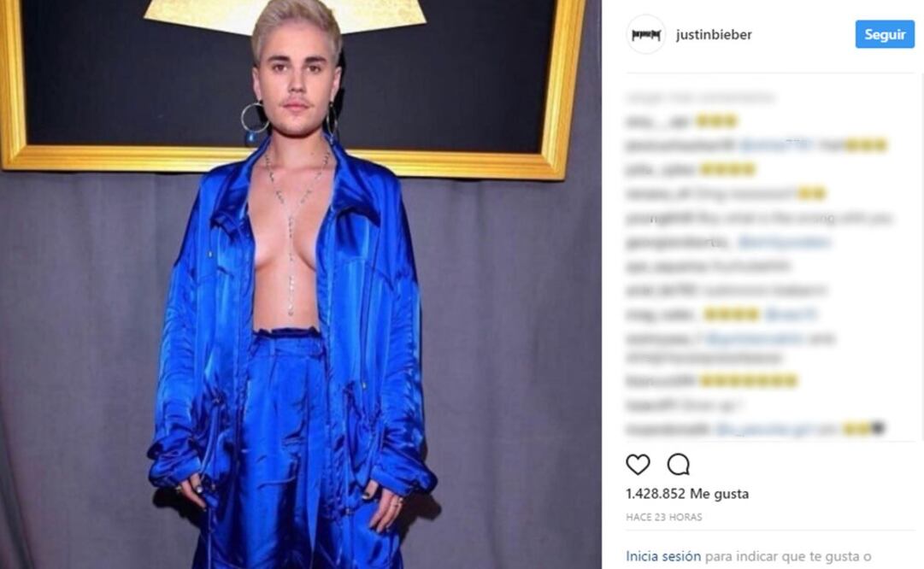Open the justinbieber username link

click(x=714, y=35)
